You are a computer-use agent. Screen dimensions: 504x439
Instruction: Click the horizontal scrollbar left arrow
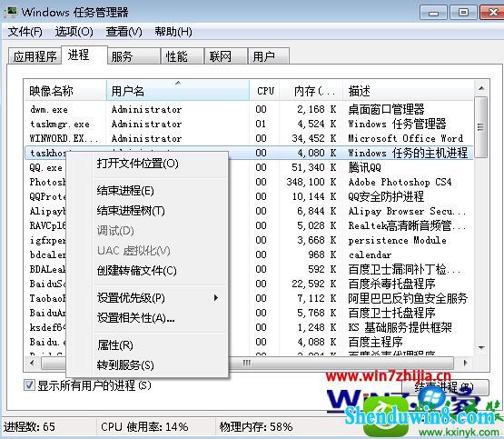[x=32, y=363]
